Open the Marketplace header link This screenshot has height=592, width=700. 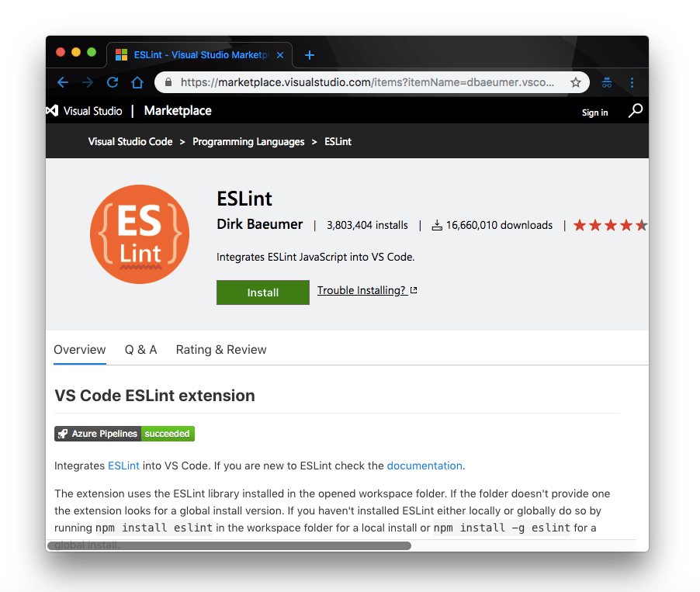click(178, 111)
